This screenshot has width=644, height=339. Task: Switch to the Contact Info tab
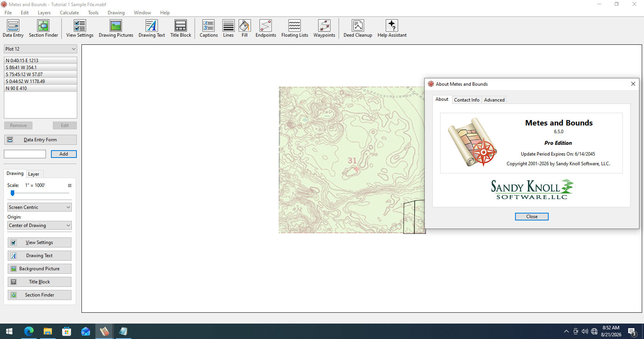466,100
